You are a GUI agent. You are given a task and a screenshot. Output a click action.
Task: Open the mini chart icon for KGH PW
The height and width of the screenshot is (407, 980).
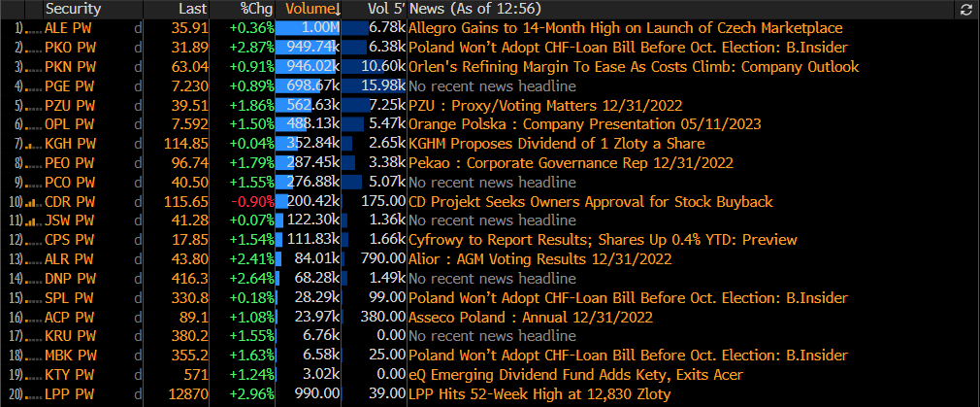pyautogui.click(x=31, y=145)
